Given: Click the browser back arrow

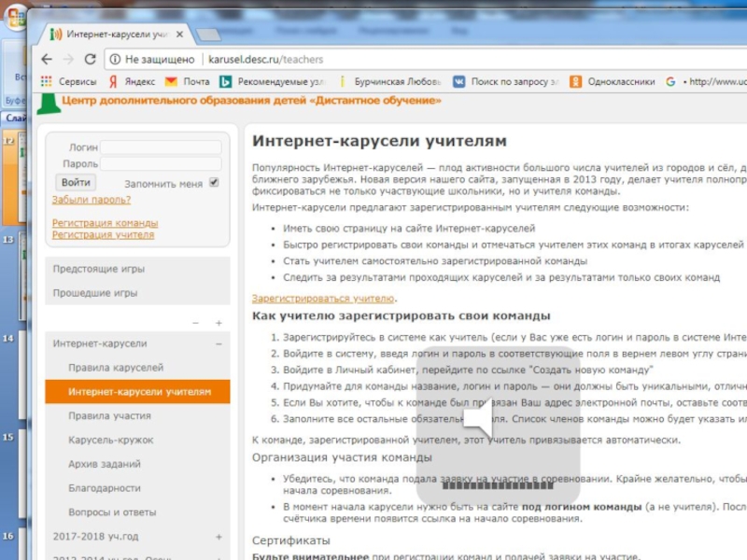Looking at the screenshot, I should 47,58.
